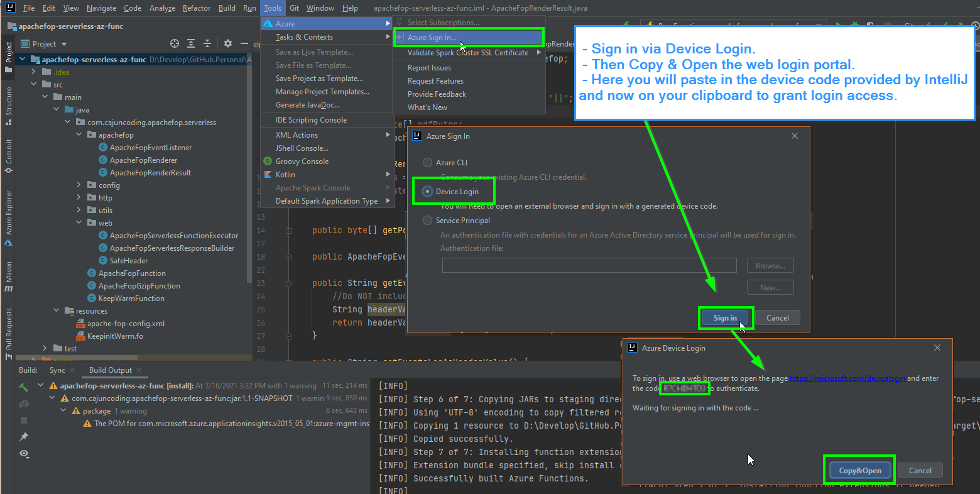The width and height of the screenshot is (980, 494).
Task: Select Azure CLI radio button
Action: (428, 163)
